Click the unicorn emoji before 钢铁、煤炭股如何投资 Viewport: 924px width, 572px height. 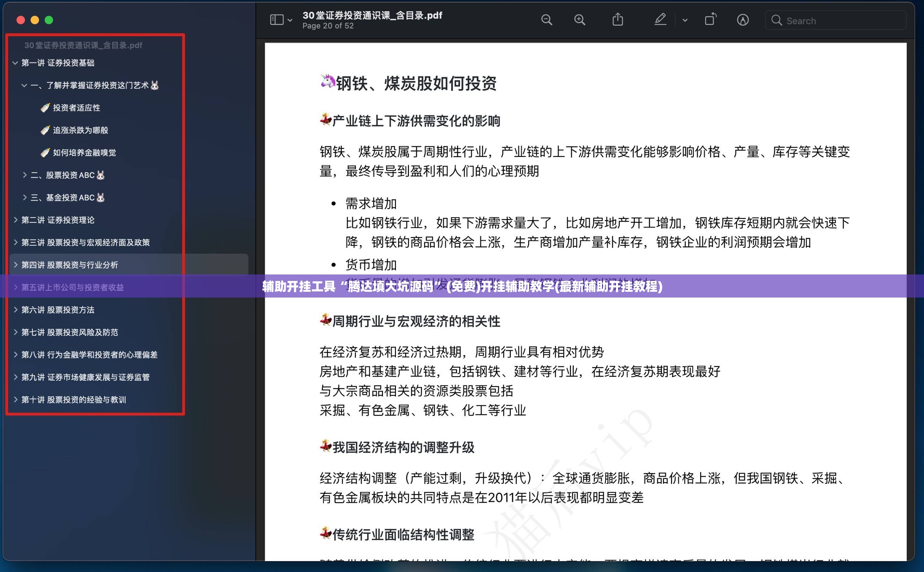point(328,81)
